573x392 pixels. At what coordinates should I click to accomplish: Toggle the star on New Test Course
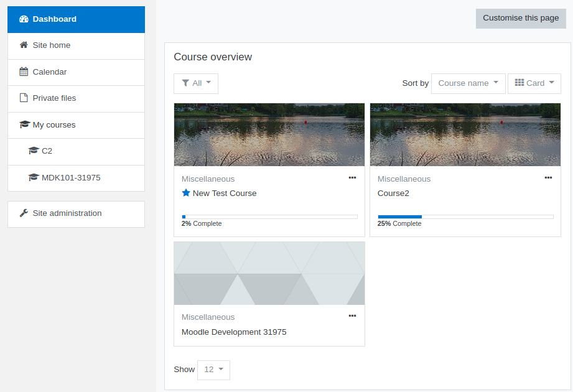[x=185, y=192]
